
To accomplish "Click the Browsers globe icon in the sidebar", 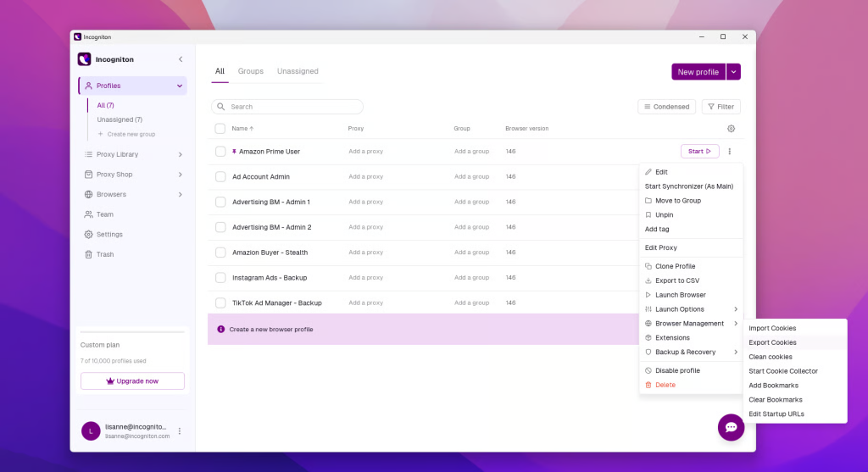I will [x=88, y=194].
